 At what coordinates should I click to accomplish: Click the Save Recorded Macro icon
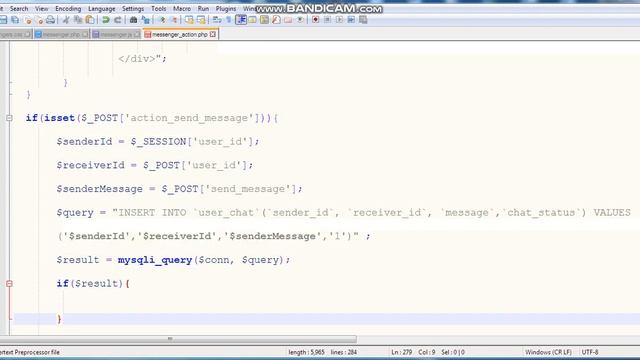click(363, 20)
